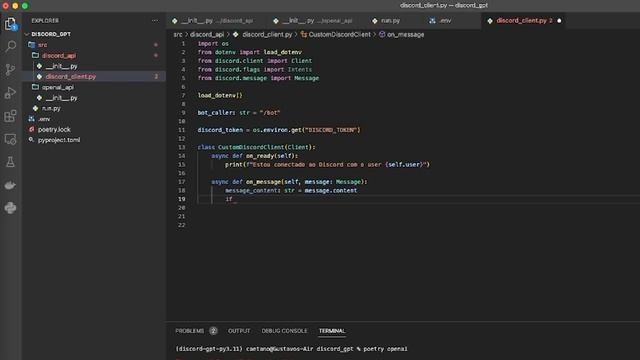Click on_message in the breadcrumb

(405, 35)
